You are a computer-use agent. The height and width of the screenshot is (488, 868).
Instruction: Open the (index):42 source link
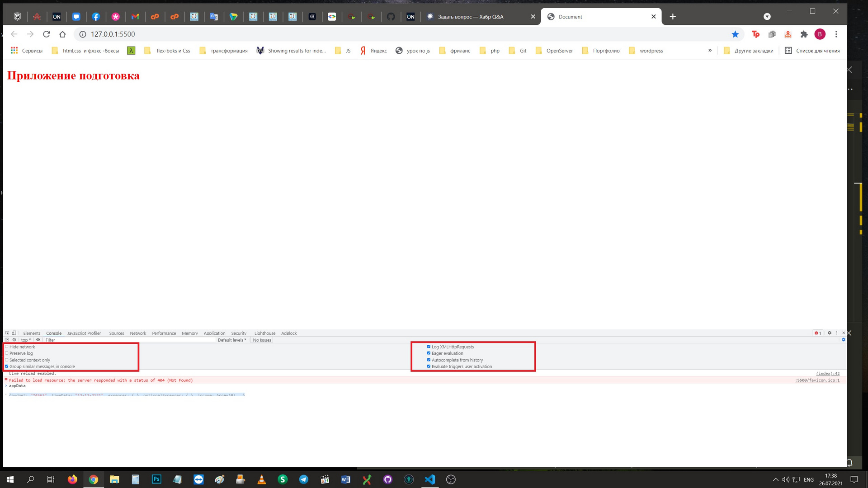[828, 374]
